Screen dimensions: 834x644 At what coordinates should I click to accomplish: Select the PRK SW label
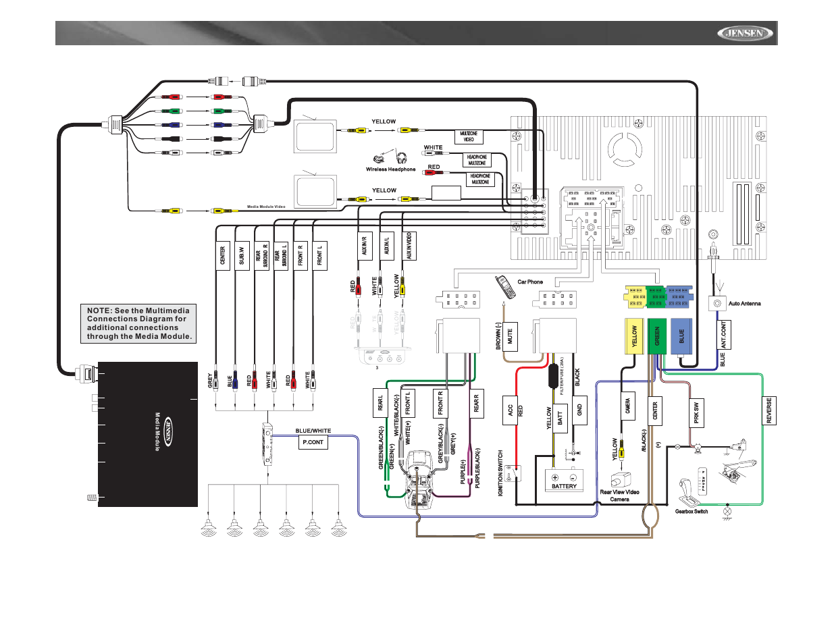pos(696,412)
